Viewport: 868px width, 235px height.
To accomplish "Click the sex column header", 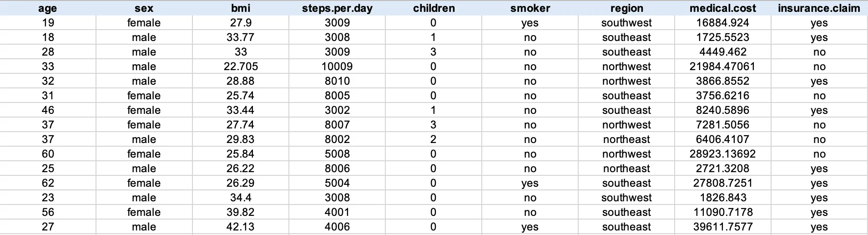I will pos(144,8).
